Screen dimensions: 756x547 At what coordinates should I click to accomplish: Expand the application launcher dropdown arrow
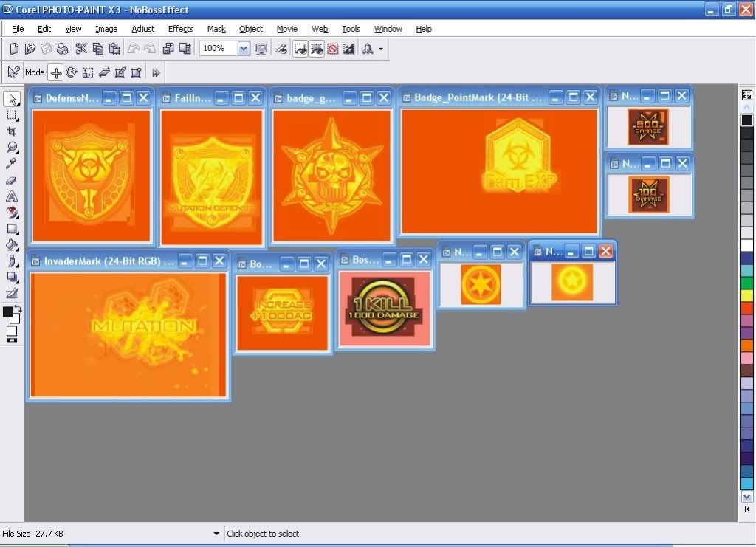[x=381, y=49]
